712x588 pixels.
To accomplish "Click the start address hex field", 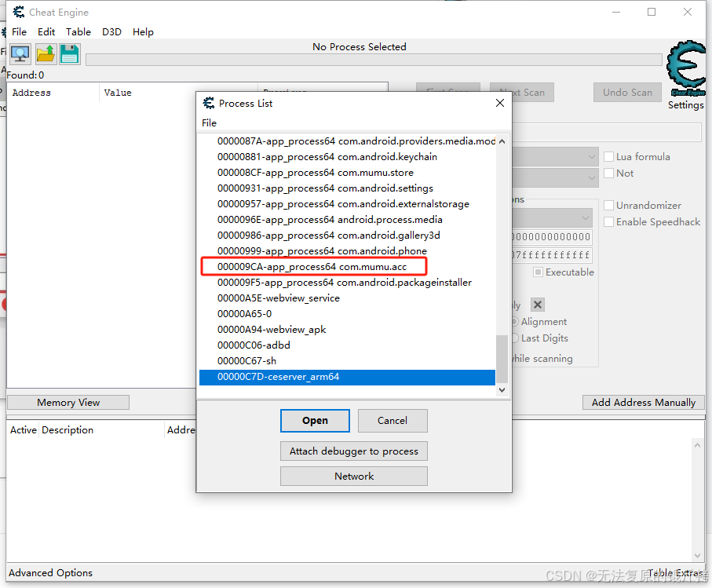I will (x=552, y=237).
